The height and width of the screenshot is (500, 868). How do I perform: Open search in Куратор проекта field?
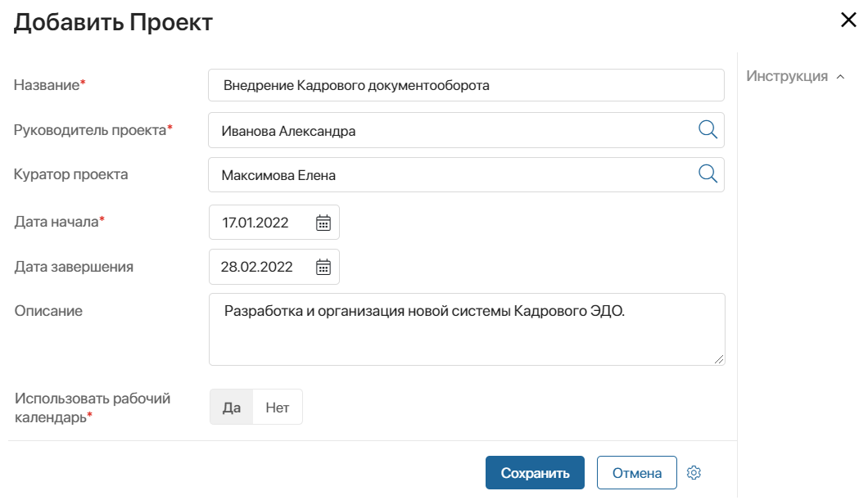(708, 174)
